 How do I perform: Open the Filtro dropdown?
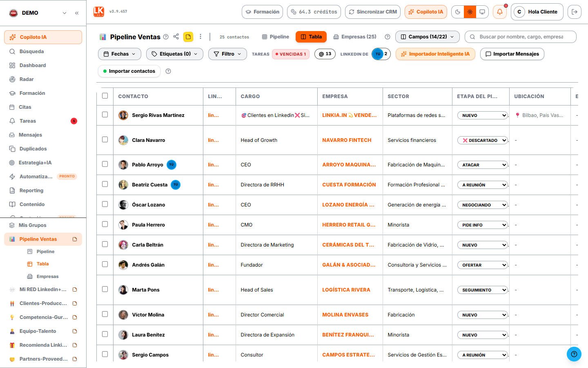coord(227,54)
